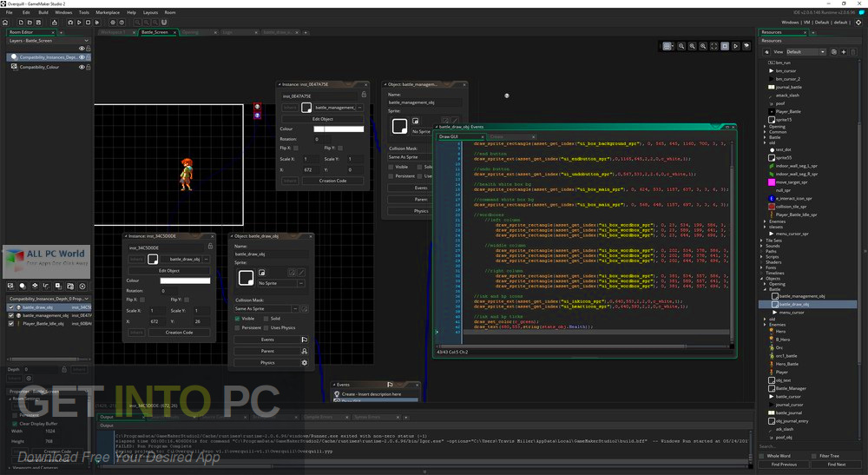Click Creation Code in inst_34C5D0DE
This screenshot has width=868, height=475.
pos(179,333)
